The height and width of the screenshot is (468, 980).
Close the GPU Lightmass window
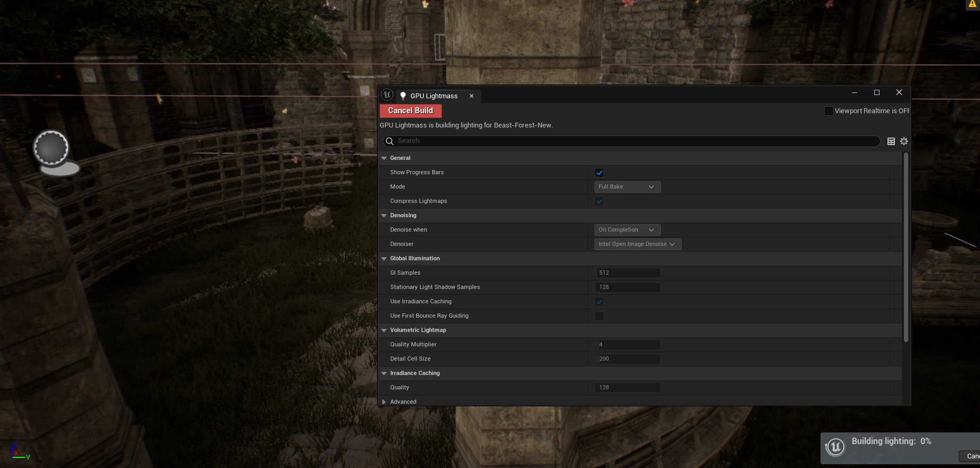(x=899, y=92)
